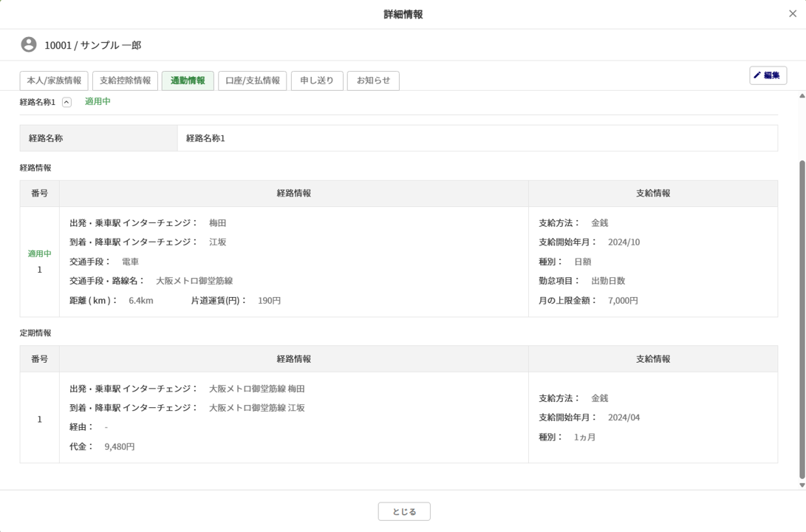Switch to the 本人/家族情報 tab
The height and width of the screenshot is (532, 806).
tap(54, 81)
